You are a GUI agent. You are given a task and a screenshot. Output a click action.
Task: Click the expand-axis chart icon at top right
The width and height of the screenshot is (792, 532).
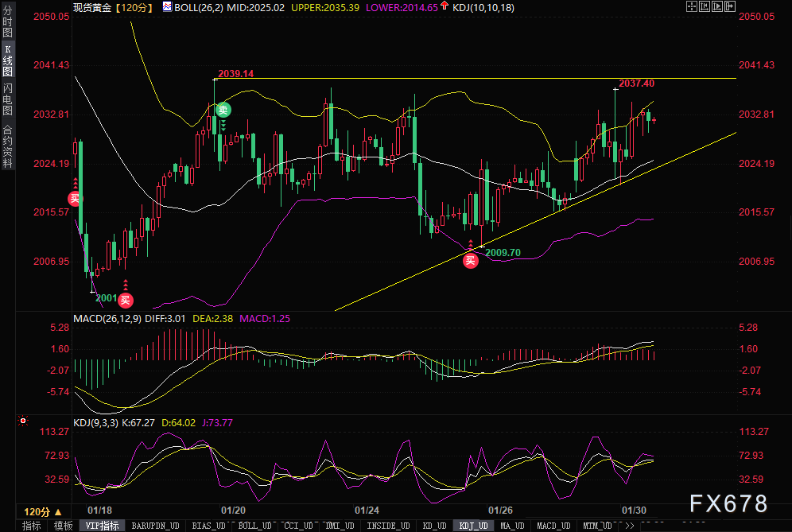coord(717,6)
